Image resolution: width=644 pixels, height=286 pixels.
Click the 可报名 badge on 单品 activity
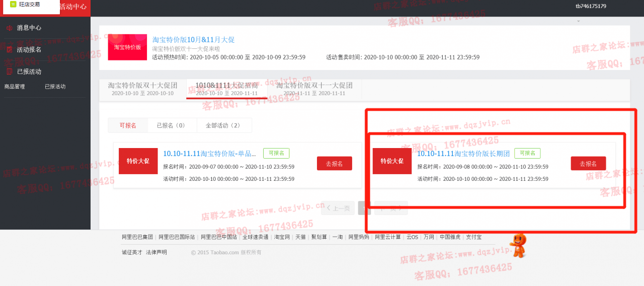click(x=276, y=153)
